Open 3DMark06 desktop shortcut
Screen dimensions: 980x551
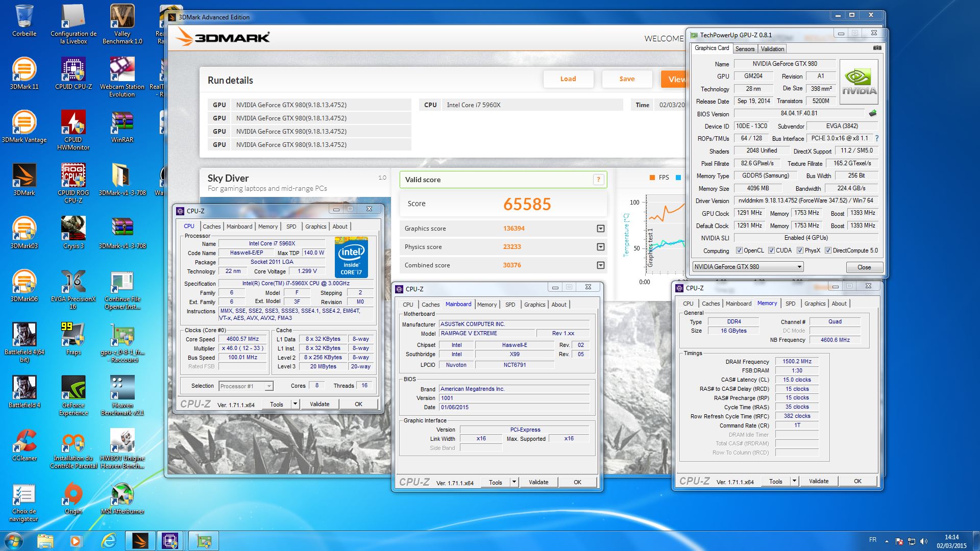pos(24,286)
